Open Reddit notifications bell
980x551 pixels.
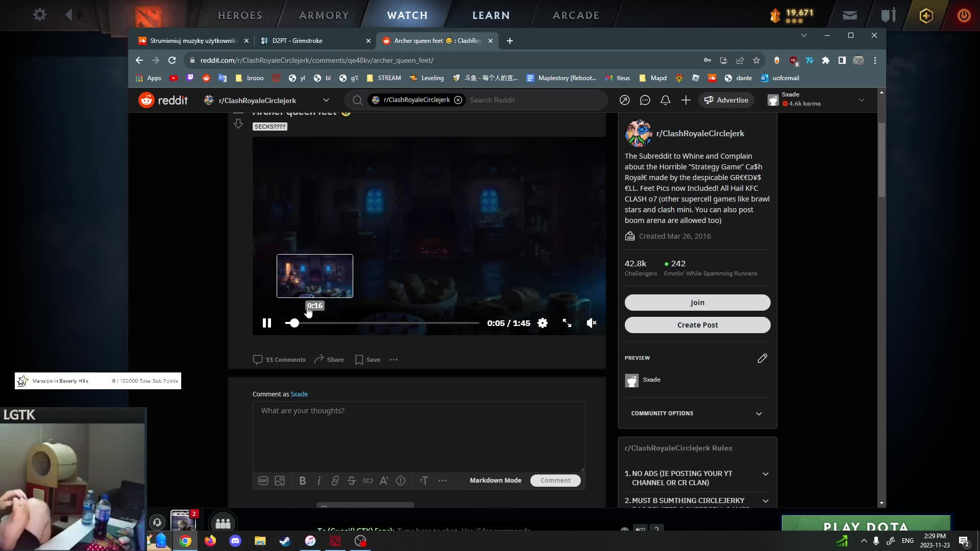[665, 100]
